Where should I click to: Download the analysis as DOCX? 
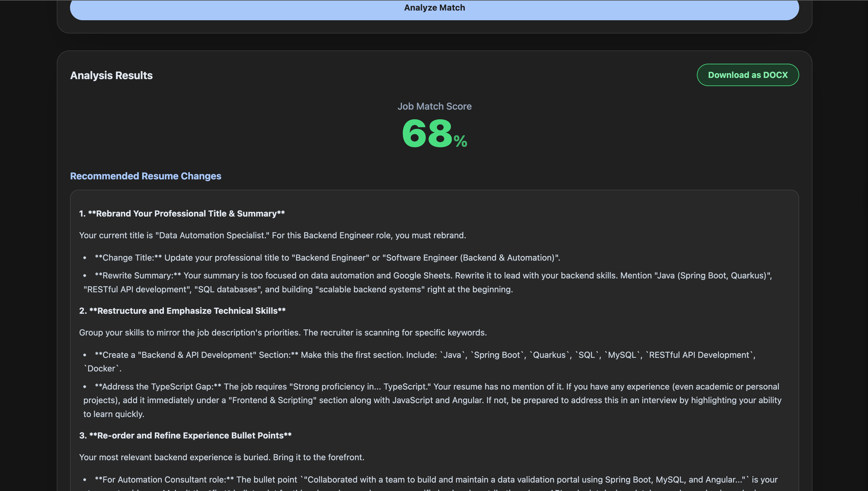pos(747,75)
